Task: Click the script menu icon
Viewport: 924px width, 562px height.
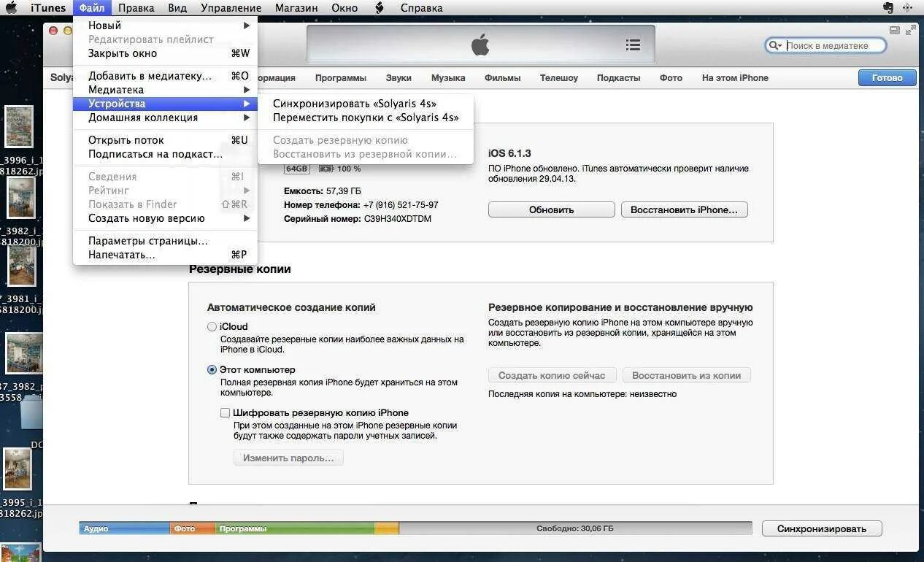Action: [380, 8]
